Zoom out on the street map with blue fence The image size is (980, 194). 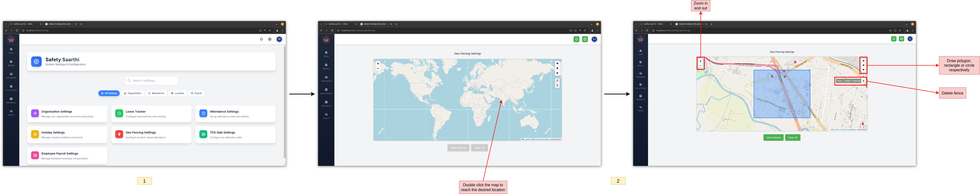pos(700,65)
